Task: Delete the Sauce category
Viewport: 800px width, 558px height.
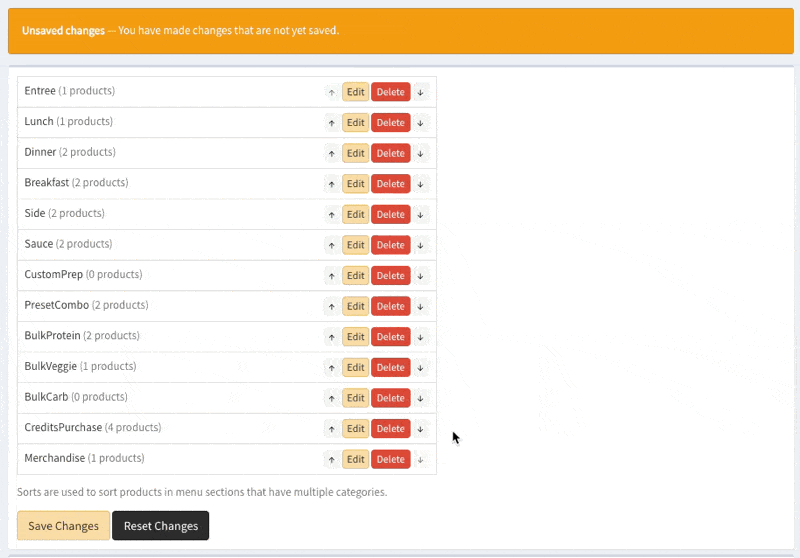Action: click(x=391, y=245)
